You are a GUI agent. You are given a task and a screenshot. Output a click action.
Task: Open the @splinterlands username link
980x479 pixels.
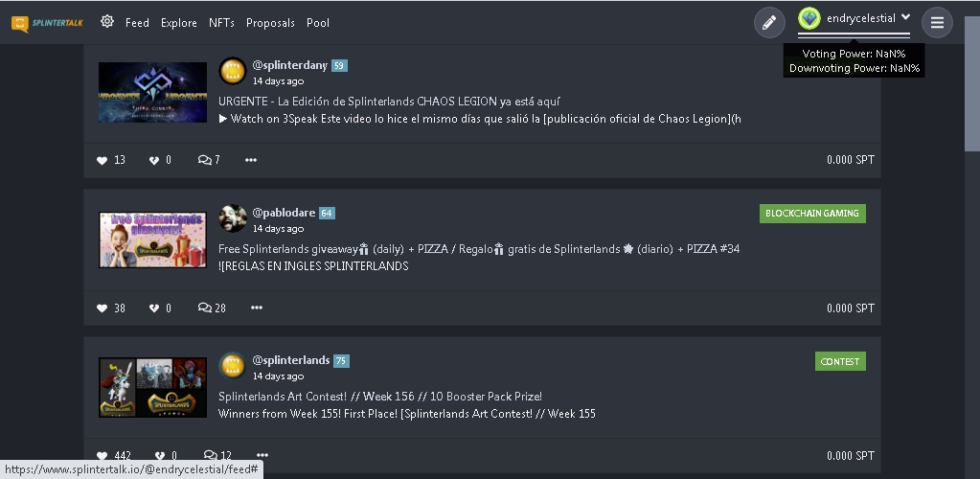(290, 360)
